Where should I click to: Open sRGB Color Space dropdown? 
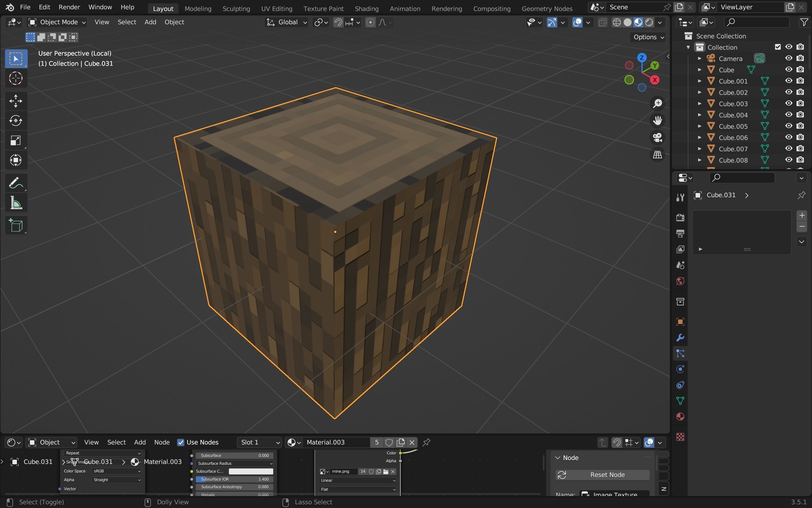pos(116,471)
